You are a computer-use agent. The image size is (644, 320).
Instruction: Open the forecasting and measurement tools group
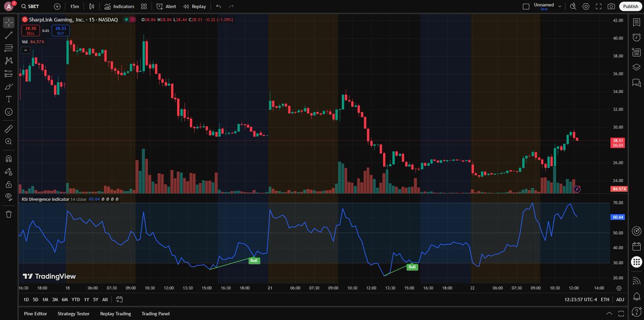coord(9,74)
